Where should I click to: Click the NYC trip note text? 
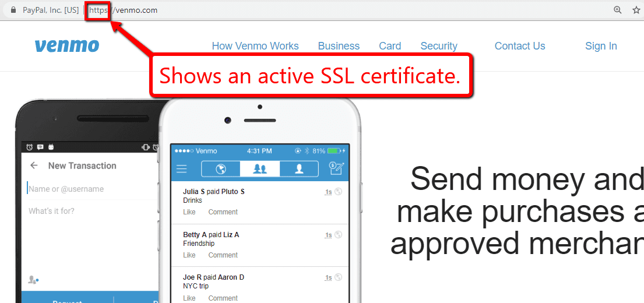click(195, 286)
